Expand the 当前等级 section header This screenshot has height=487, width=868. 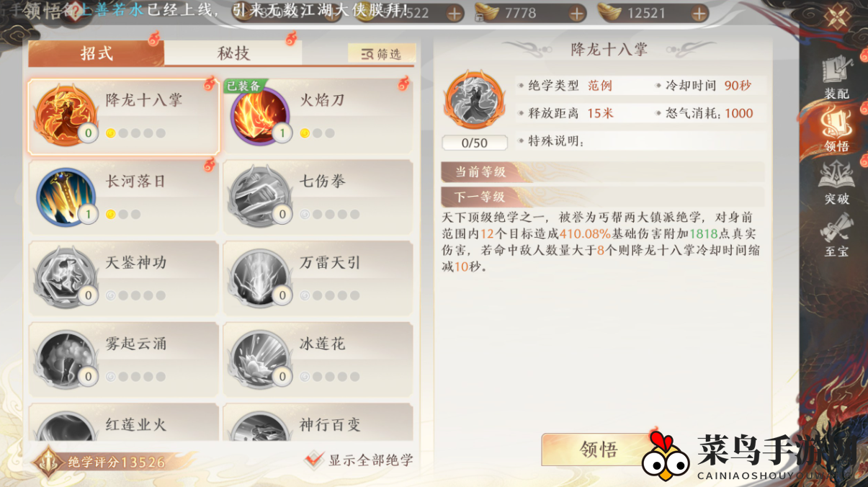click(602, 171)
